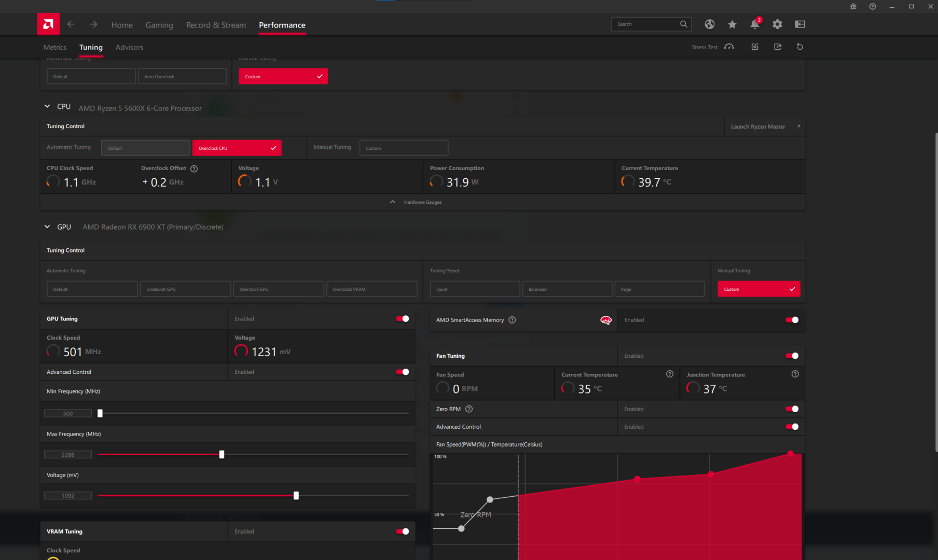Screen dimensions: 938x560
Task: Click the Max Frequency value field 2288
Action: tap(68, 454)
